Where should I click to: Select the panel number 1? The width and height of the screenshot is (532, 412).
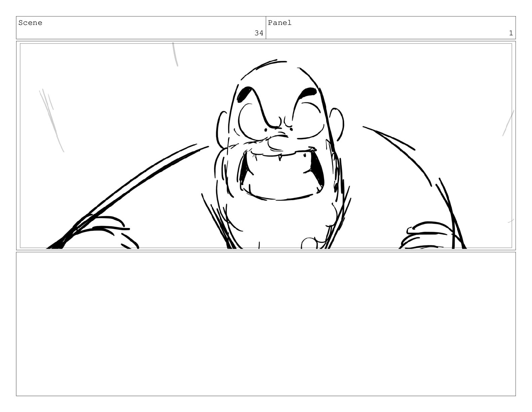point(511,33)
